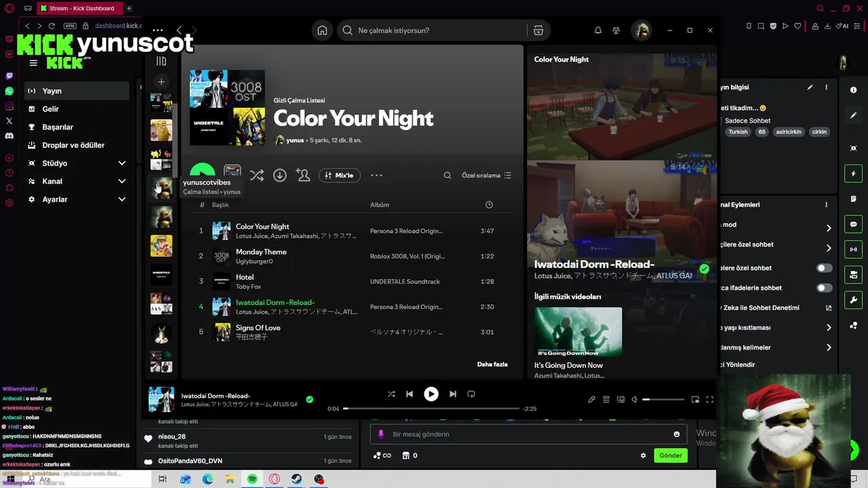Click Mix'le button

tap(340, 176)
